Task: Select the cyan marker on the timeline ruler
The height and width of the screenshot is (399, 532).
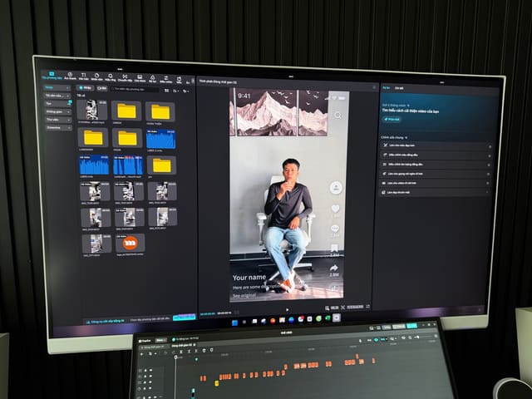Action: point(196,359)
